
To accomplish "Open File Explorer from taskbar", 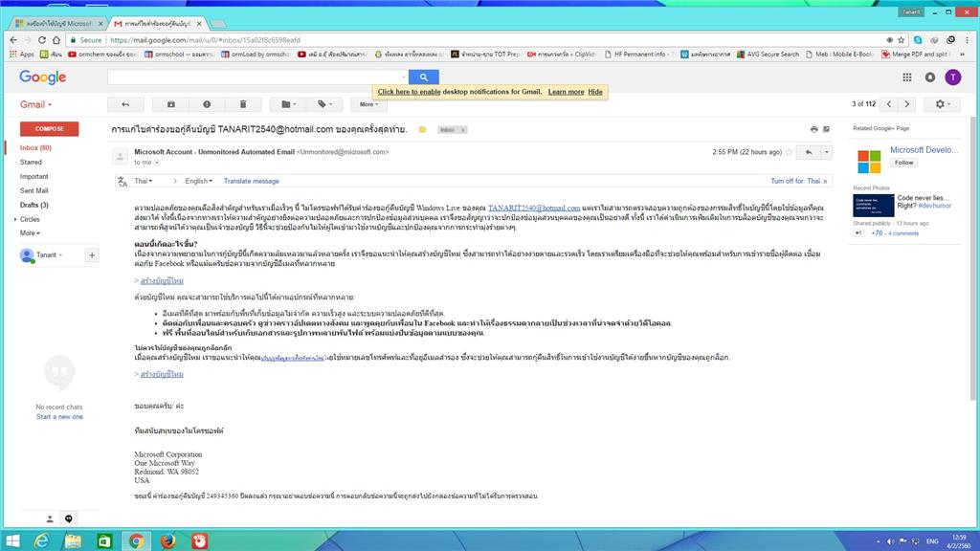I will 73,541.
